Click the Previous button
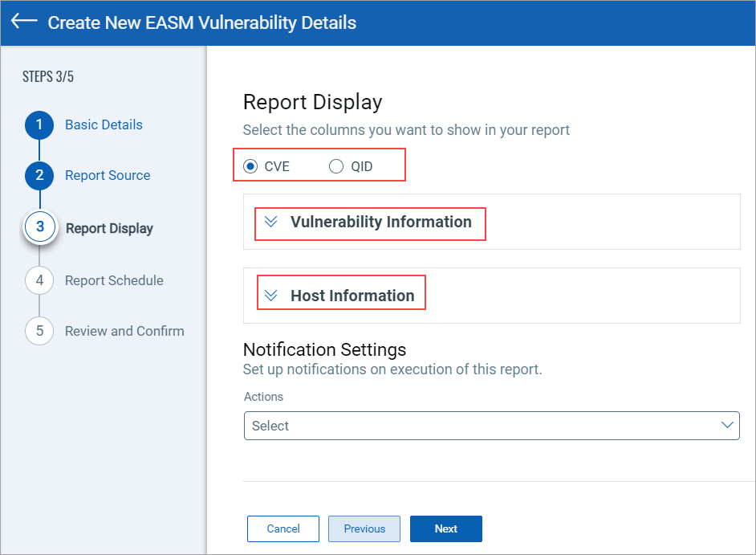The width and height of the screenshot is (756, 555). point(364,529)
